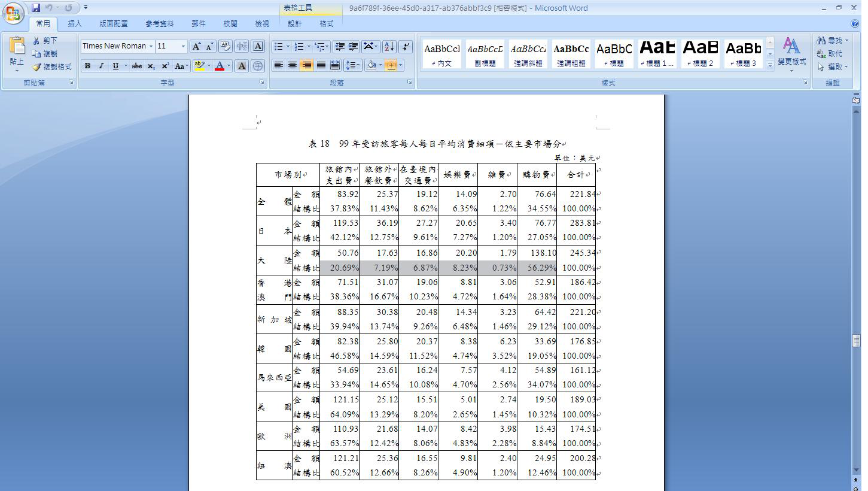Justify the paragraph text

click(321, 65)
